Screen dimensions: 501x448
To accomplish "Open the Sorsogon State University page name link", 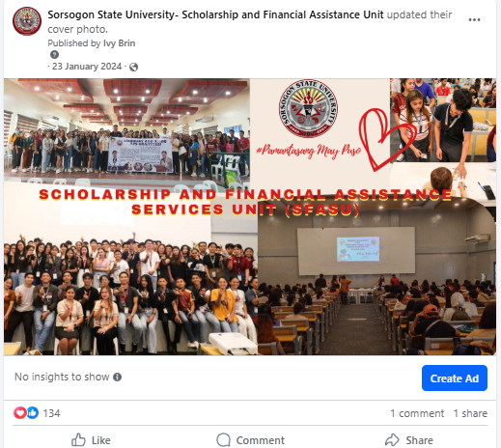I will 215,14.
